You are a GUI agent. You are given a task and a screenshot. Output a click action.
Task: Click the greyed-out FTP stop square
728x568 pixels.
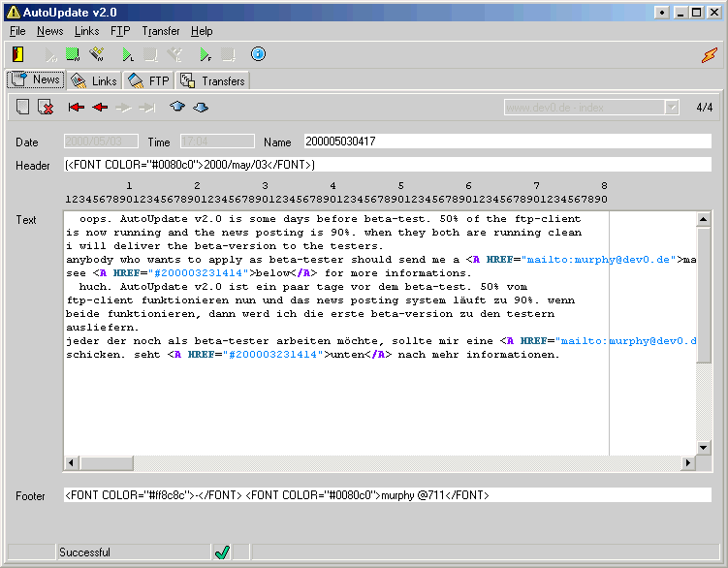228,55
